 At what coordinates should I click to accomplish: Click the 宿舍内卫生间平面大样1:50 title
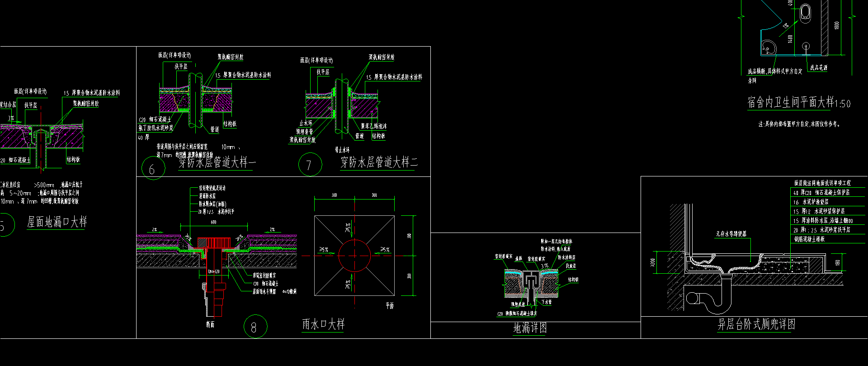(x=799, y=102)
